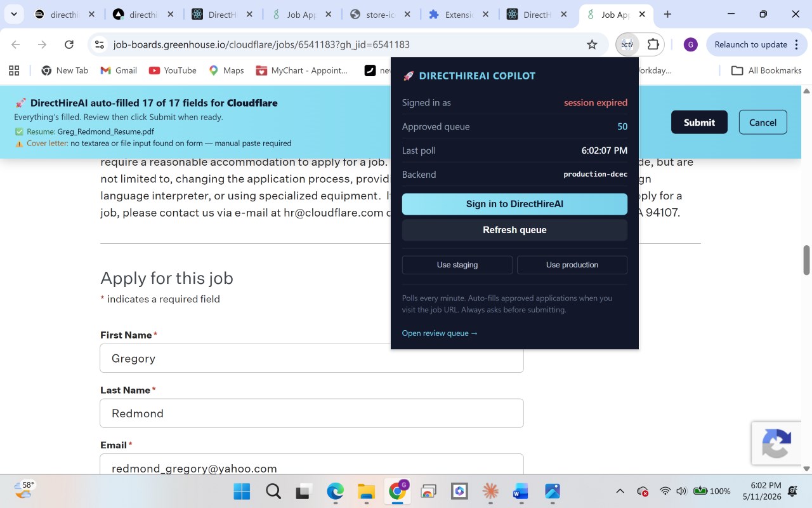
Task: Open the YouTube bookmark
Action: (x=173, y=70)
